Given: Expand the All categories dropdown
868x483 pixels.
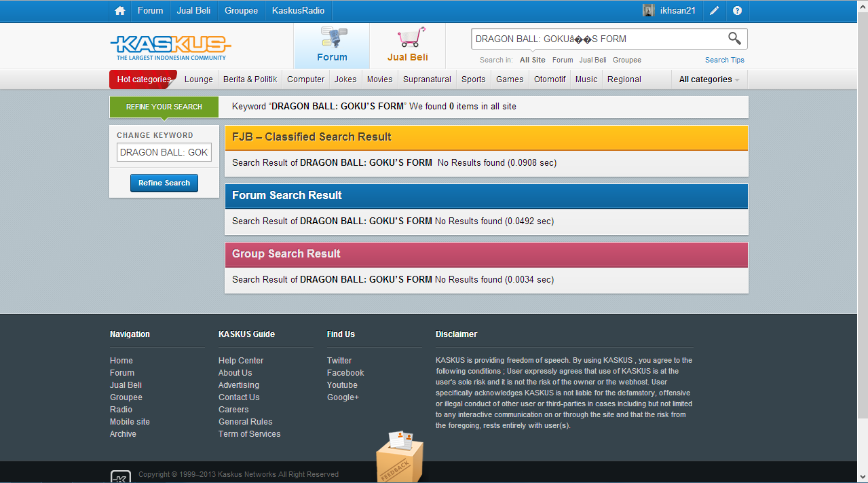Looking at the screenshot, I should point(709,79).
